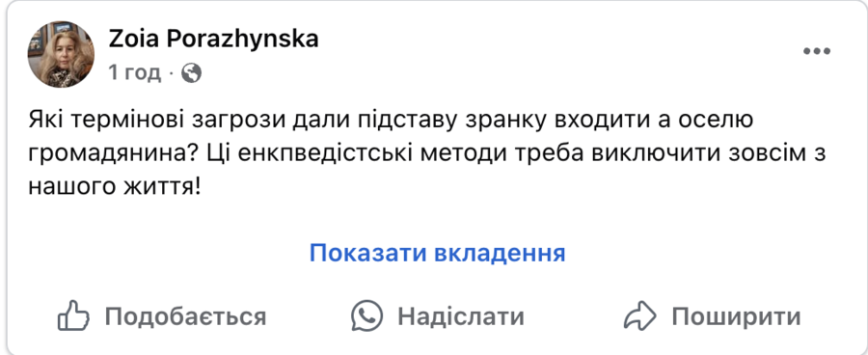The height and width of the screenshot is (355, 868).
Task: Share the post via 'Поширити' label
Action: coord(736,316)
